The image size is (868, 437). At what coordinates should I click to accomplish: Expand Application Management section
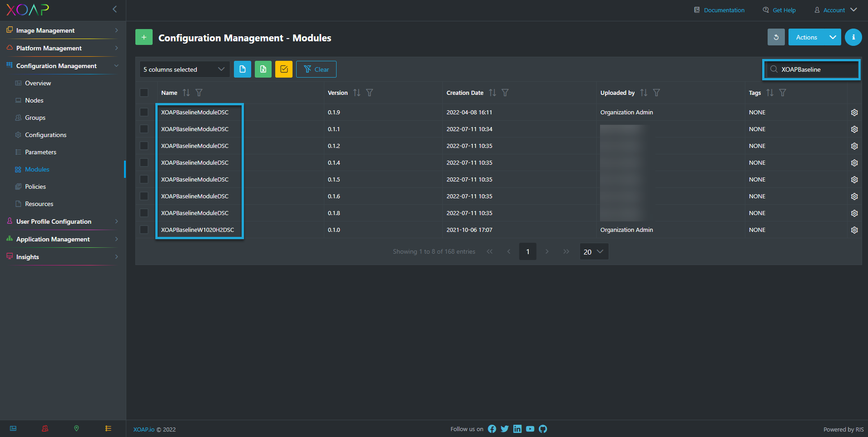63,239
